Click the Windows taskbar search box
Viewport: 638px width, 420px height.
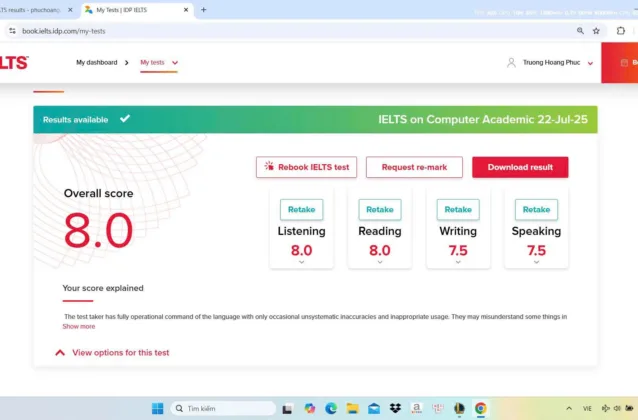click(x=223, y=408)
